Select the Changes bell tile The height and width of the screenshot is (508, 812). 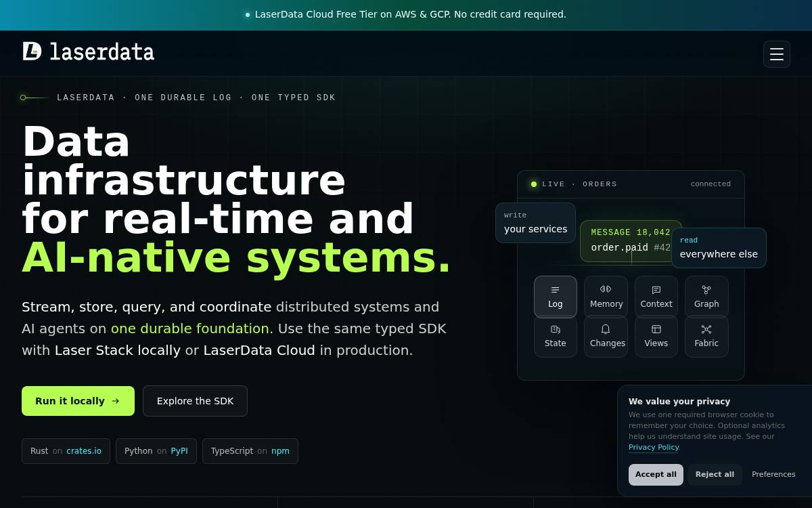606,337
